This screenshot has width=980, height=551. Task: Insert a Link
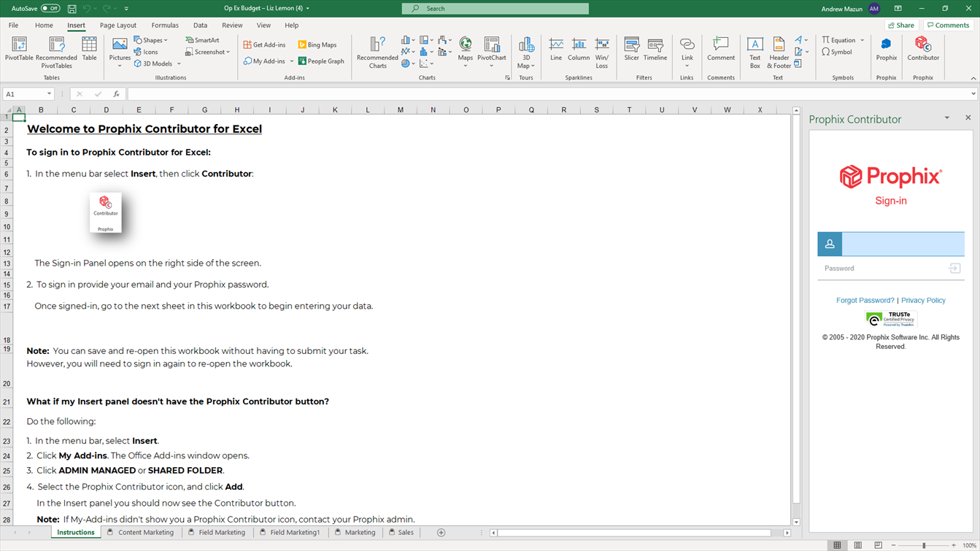[x=687, y=53]
